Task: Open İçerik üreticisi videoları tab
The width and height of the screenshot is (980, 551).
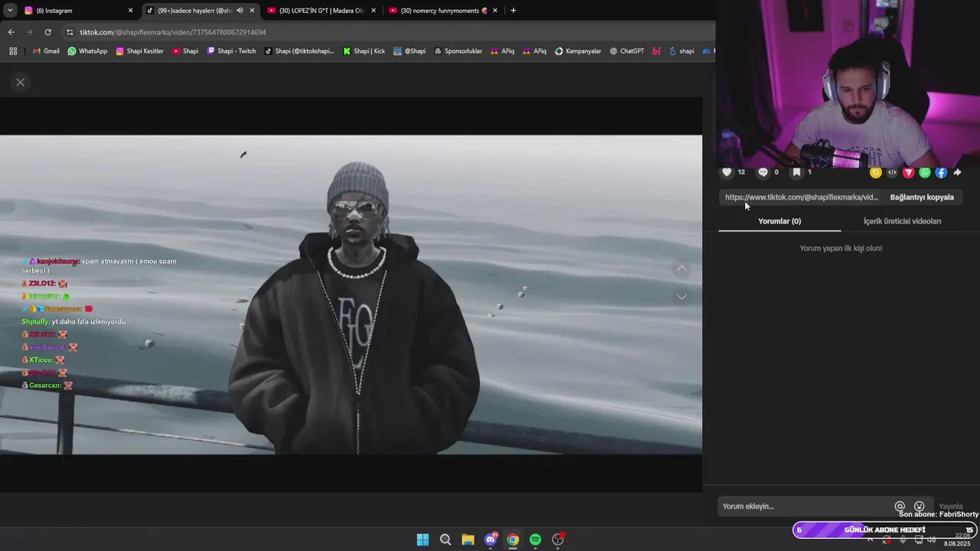Action: click(x=902, y=221)
